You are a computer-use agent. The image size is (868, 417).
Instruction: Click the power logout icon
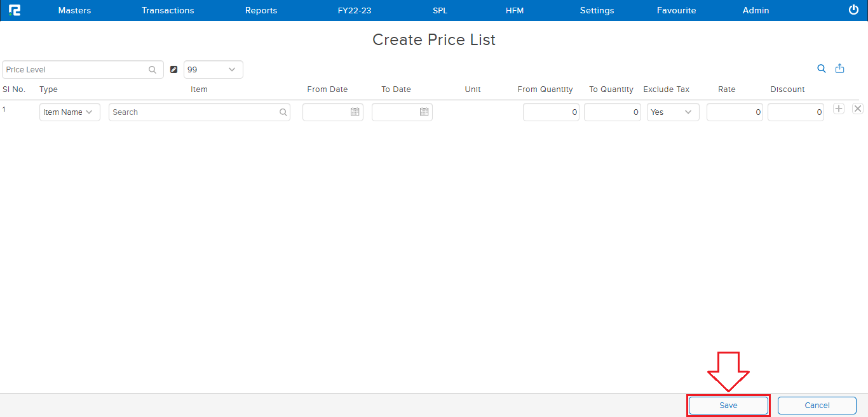[853, 10]
